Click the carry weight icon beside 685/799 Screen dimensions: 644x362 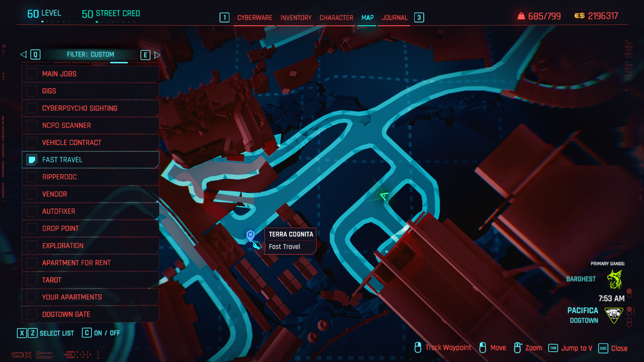[x=521, y=16]
